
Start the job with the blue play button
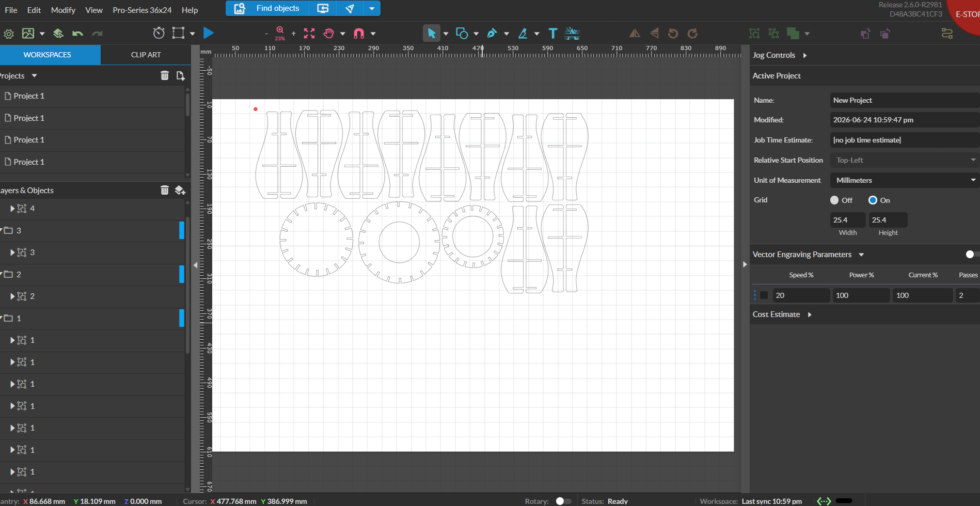(x=209, y=34)
